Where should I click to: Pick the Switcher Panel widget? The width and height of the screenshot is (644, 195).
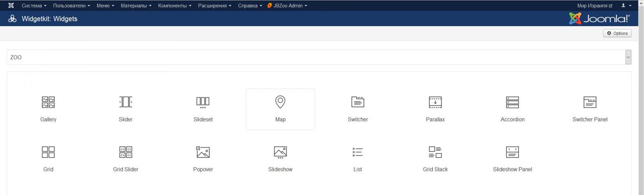[x=590, y=102]
